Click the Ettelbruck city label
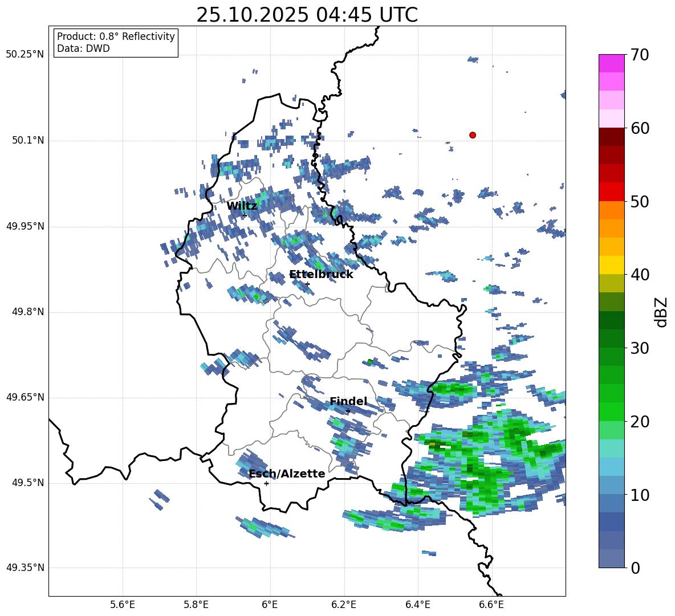 click(321, 275)
